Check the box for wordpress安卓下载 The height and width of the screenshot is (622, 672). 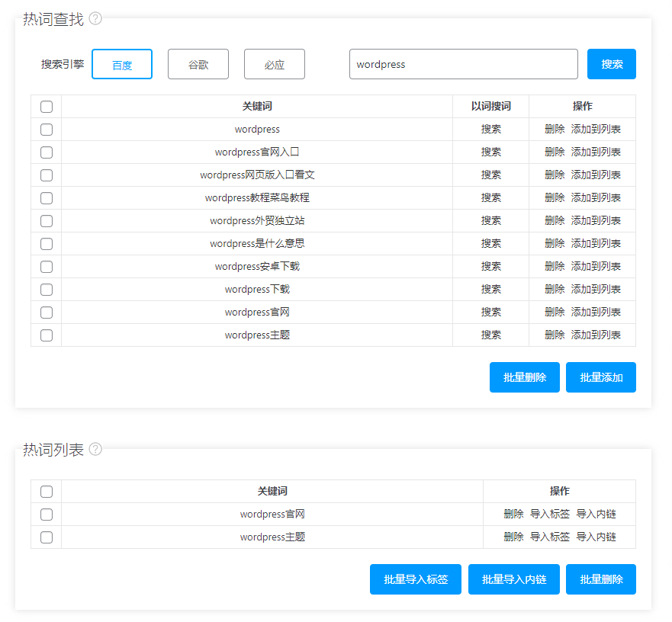click(x=47, y=267)
